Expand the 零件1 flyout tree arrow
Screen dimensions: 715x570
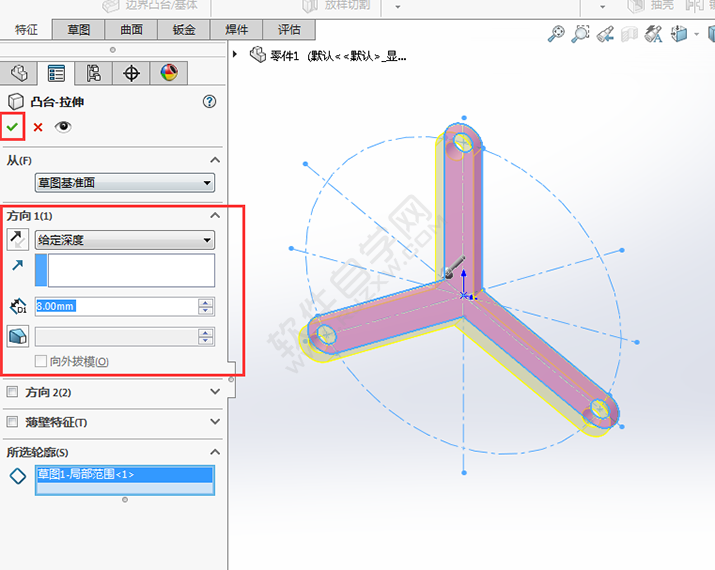point(235,54)
